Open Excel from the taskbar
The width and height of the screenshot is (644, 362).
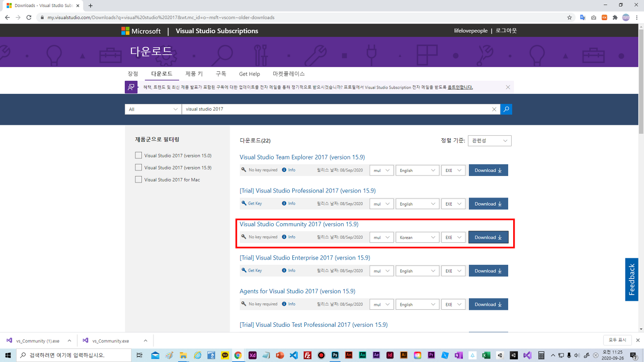pyautogui.click(x=486, y=355)
